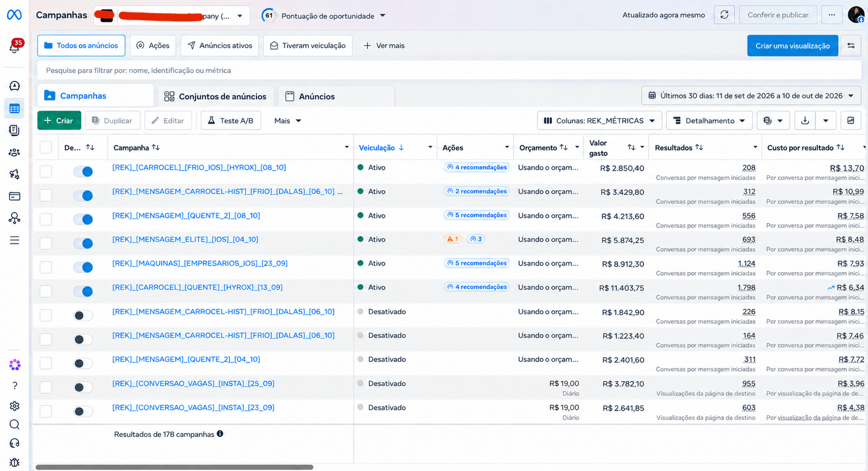This screenshot has width=868, height=471.
Task: Disable the [REK]_[MENSAGEM_ELITE]_[IOS]_[04_10] campaign toggle
Action: [83, 243]
